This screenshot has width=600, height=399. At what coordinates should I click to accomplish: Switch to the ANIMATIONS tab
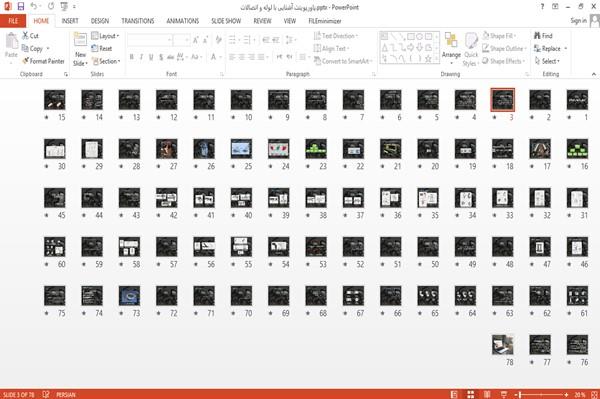pos(183,21)
